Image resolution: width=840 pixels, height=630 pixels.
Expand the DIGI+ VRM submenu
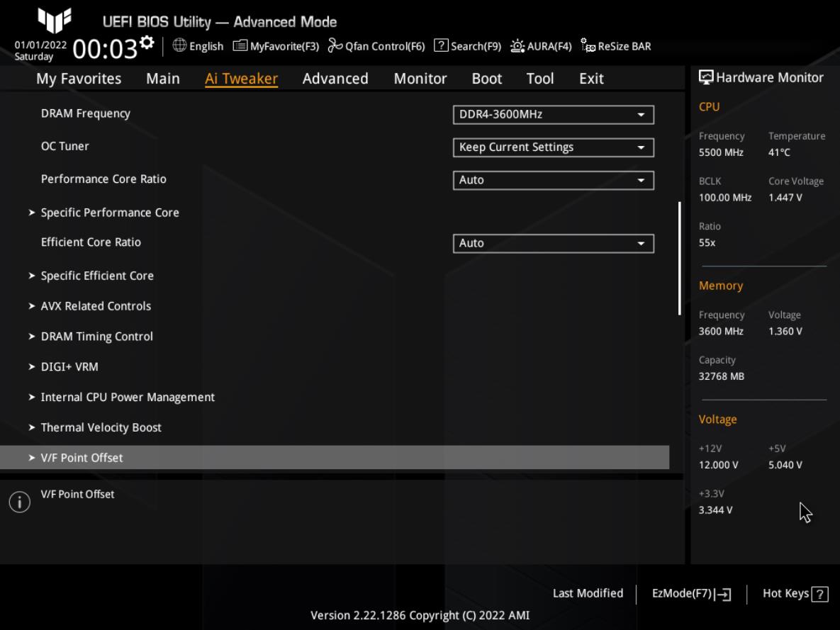[69, 367]
